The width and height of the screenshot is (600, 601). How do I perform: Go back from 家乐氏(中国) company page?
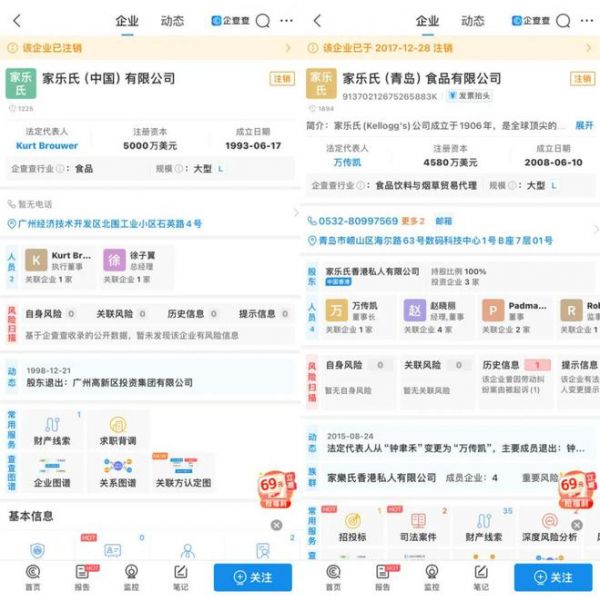coord(17,21)
